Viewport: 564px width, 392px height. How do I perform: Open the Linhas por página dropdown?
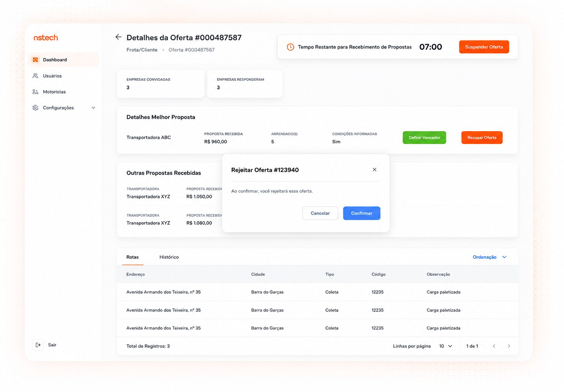click(x=445, y=346)
